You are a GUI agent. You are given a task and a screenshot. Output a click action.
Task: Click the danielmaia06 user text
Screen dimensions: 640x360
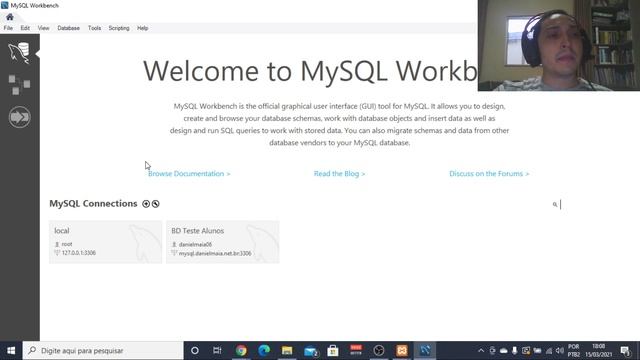pos(195,244)
